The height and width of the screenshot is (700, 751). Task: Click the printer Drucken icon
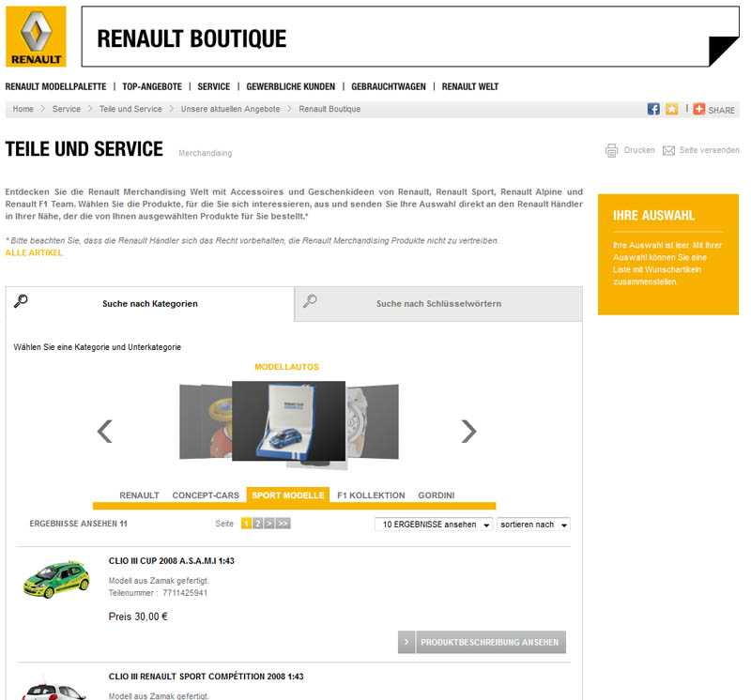coord(612,150)
